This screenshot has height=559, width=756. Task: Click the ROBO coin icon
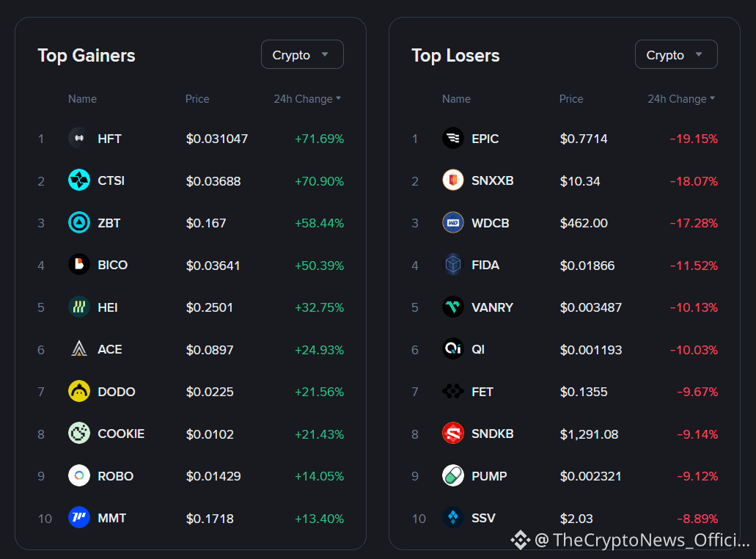pos(79,476)
